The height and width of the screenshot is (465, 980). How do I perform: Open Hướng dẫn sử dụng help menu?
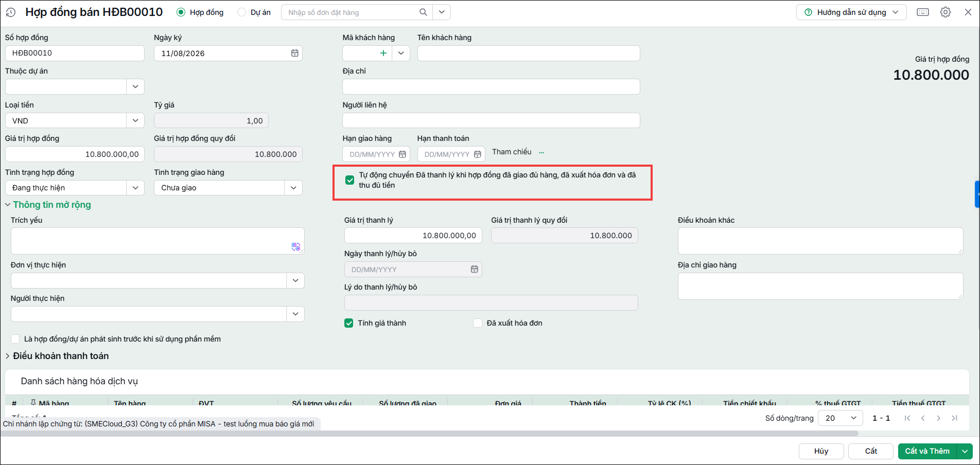(x=851, y=12)
